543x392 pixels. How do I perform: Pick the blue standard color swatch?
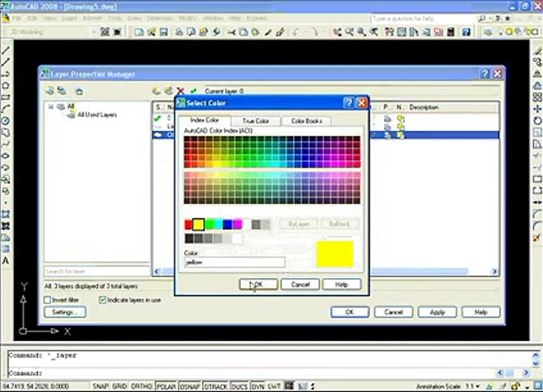228,225
